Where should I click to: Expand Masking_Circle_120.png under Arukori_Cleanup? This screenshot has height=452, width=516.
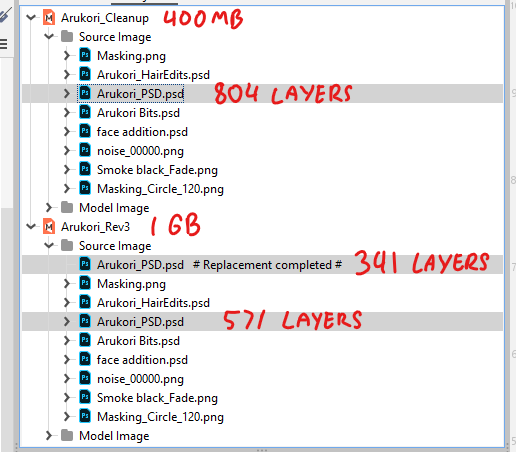click(x=67, y=188)
